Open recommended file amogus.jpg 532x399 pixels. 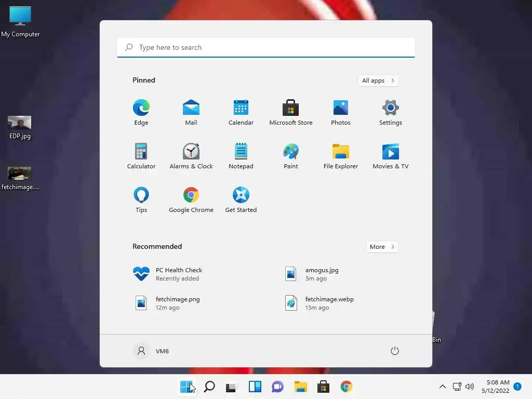(312, 274)
